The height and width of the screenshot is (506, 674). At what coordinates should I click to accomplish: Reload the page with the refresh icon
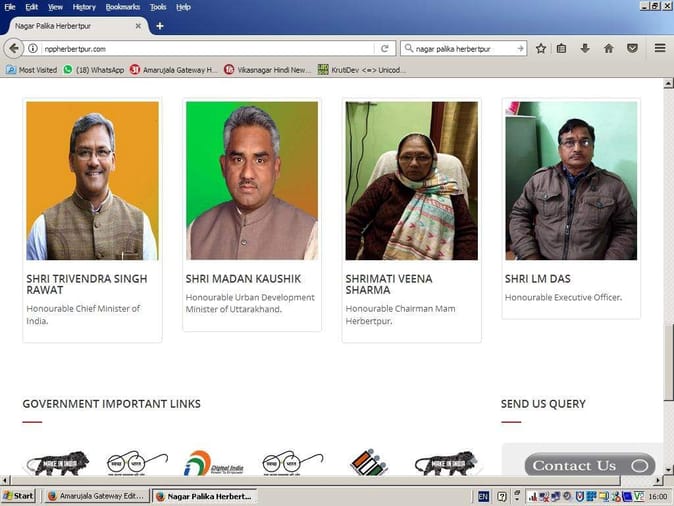tap(385, 49)
